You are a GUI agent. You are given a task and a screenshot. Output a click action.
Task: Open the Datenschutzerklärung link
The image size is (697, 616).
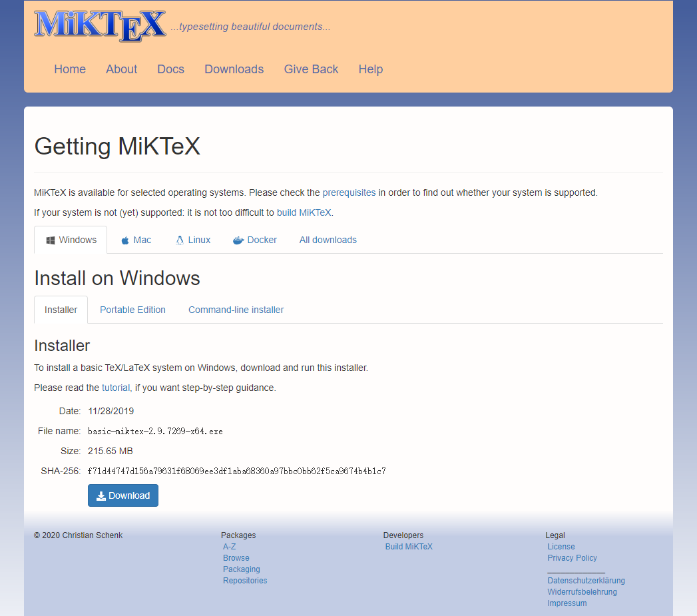pyautogui.click(x=586, y=581)
